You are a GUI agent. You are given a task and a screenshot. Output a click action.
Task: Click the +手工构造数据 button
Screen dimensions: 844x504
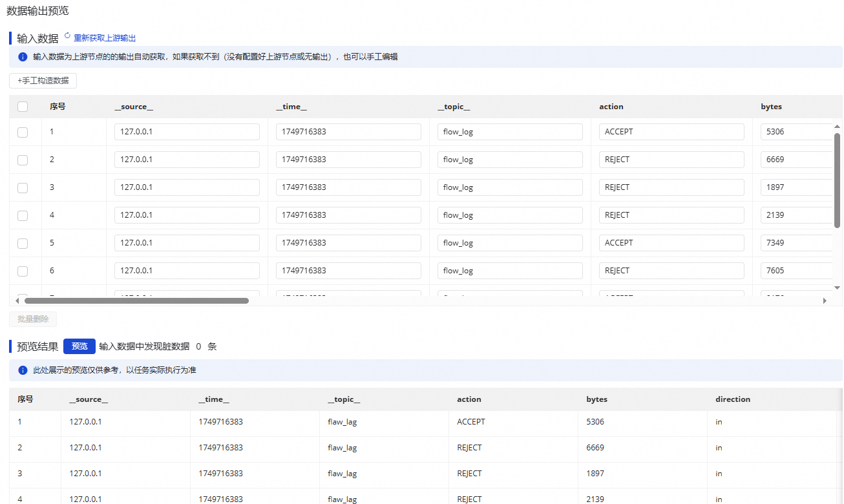pos(43,81)
